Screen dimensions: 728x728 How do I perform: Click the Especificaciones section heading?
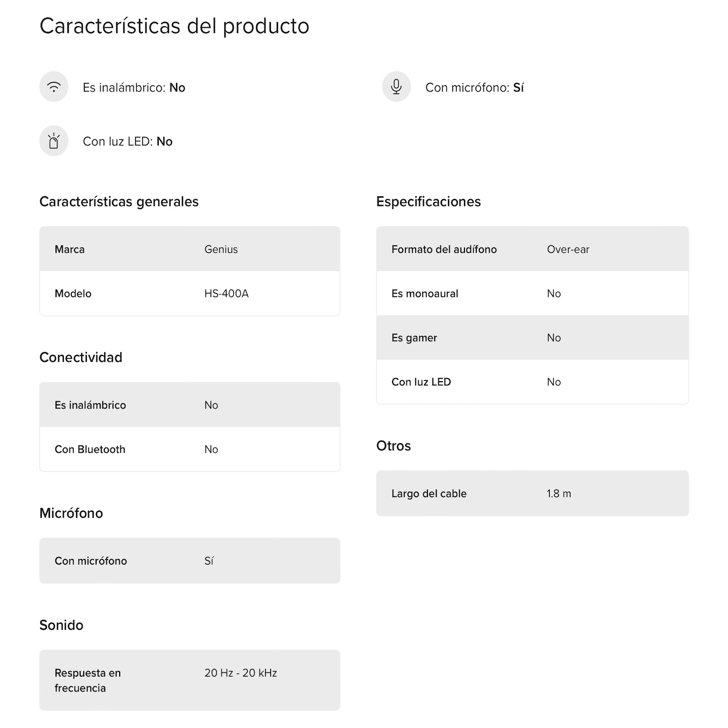click(x=428, y=201)
